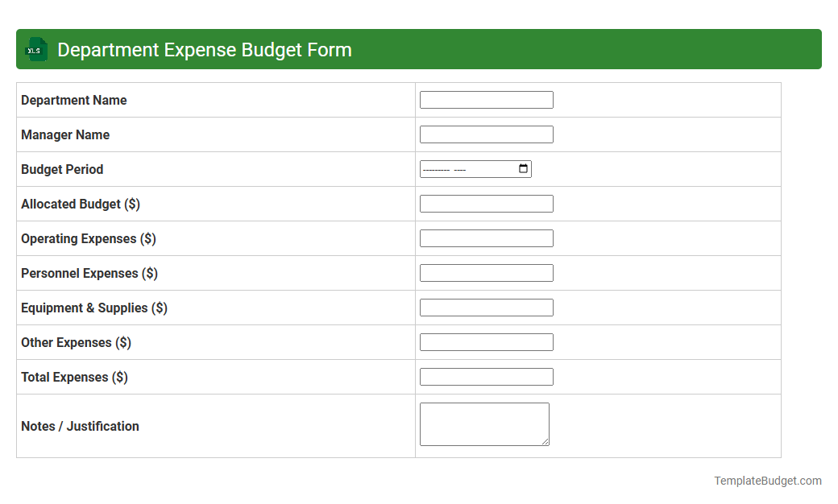This screenshot has width=838, height=504.
Task: Click the Allocated Budget input box
Action: tap(486, 203)
